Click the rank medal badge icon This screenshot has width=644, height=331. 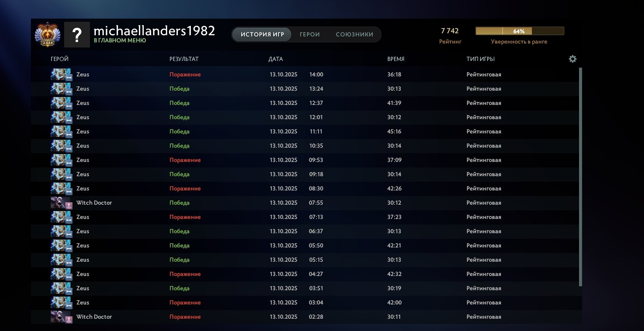[48, 34]
